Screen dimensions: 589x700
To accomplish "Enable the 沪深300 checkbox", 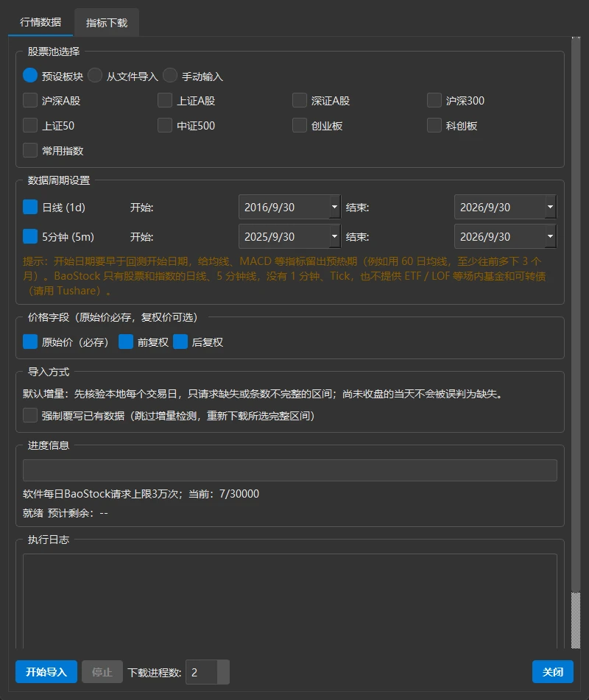I will coord(434,100).
